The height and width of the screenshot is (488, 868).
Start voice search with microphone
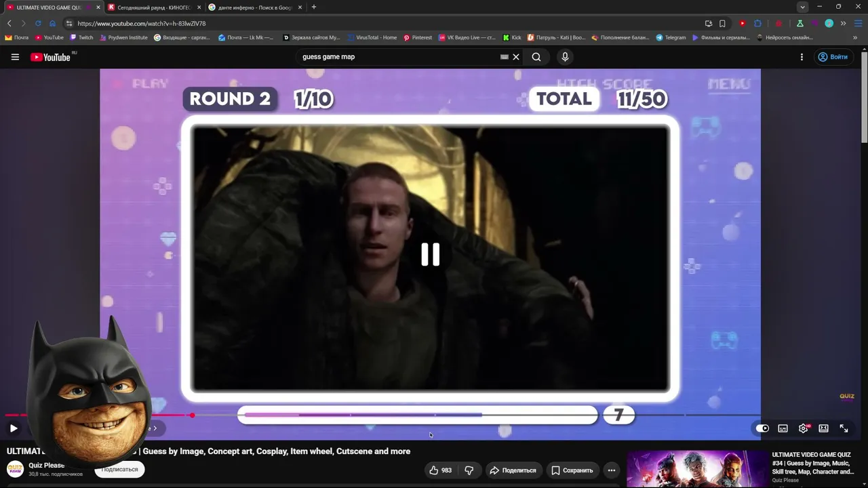pyautogui.click(x=565, y=57)
